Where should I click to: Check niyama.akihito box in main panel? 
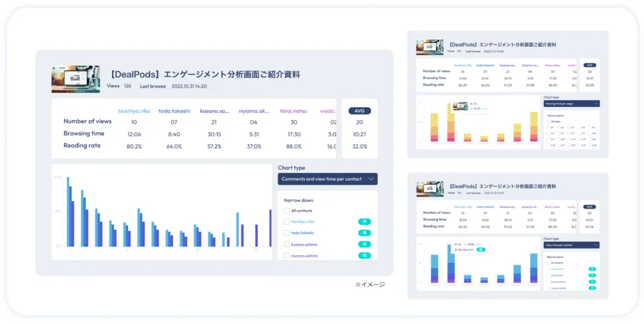[287, 256]
